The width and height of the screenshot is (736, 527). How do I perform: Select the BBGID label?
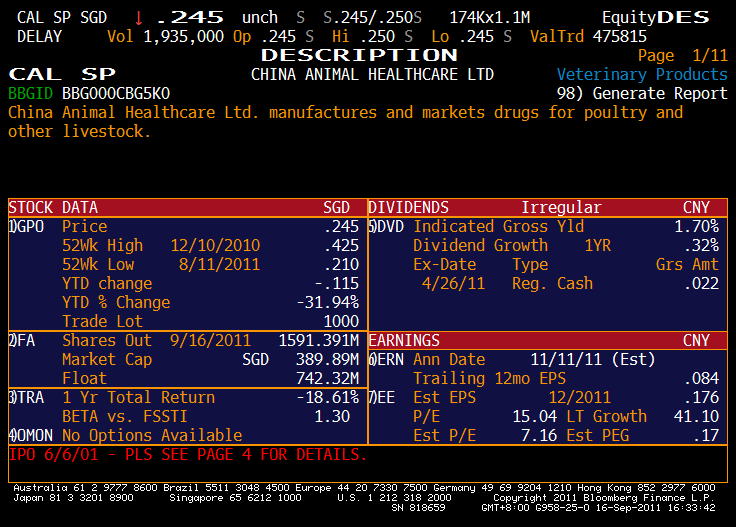click(x=31, y=93)
